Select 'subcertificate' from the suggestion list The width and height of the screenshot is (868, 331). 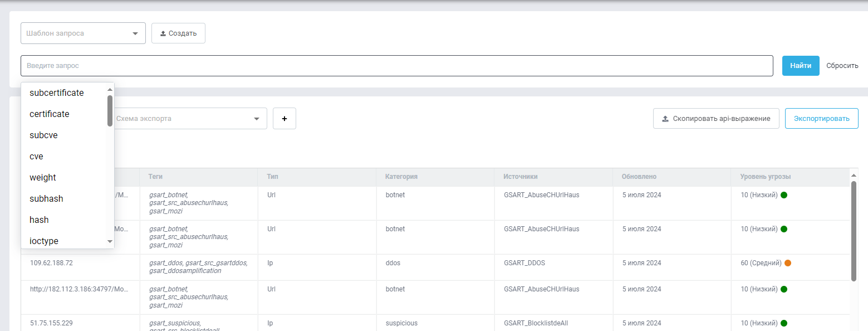[x=57, y=93]
